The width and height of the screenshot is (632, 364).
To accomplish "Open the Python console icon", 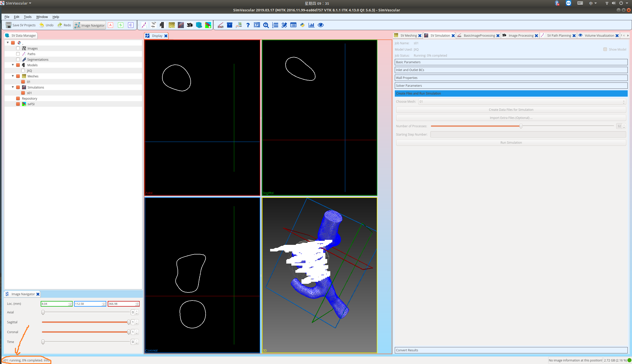I will [x=302, y=25].
